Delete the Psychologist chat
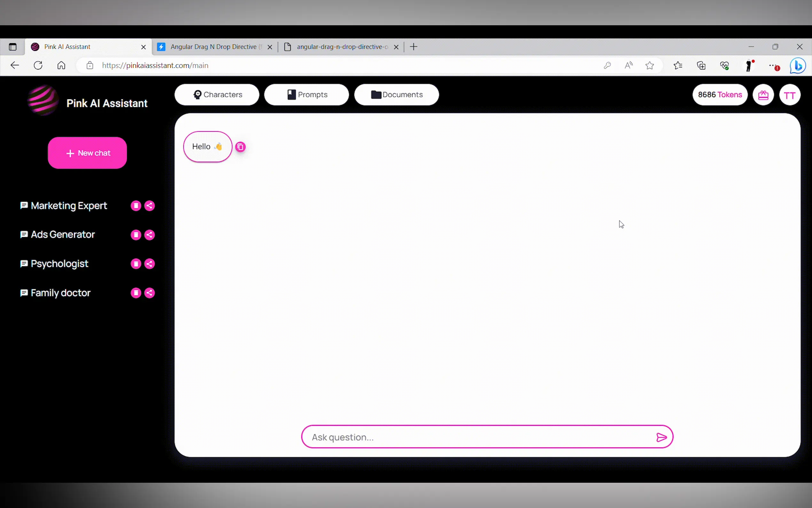812x508 pixels. pyautogui.click(x=136, y=264)
